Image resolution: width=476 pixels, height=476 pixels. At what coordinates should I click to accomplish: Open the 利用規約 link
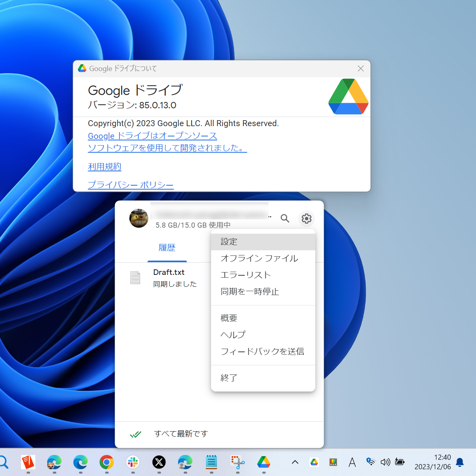pyautogui.click(x=104, y=167)
